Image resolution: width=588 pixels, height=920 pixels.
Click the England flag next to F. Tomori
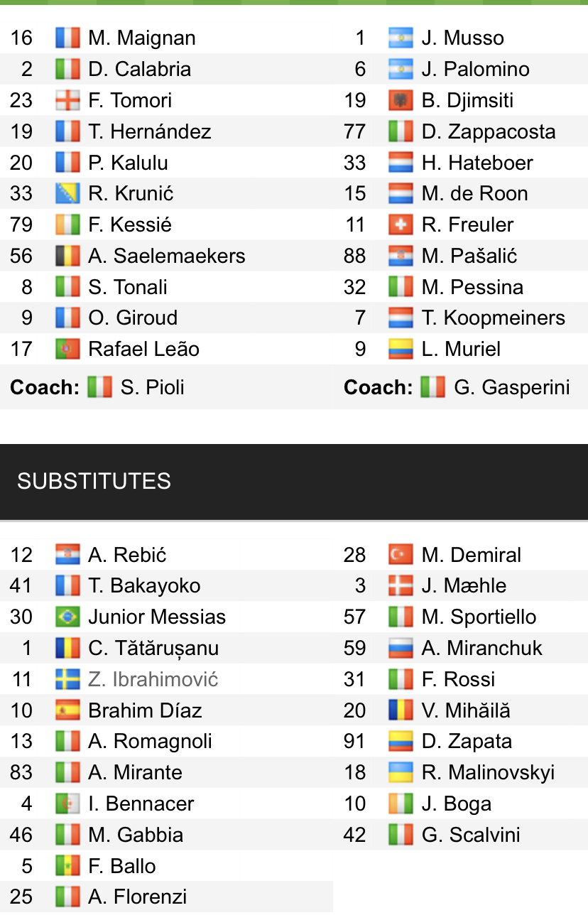[67, 100]
